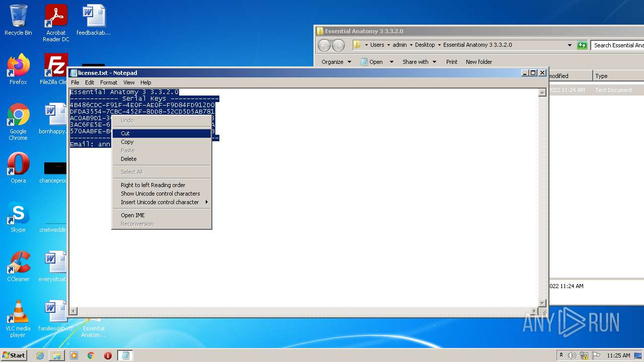Click Open button in Explorer toolbar
The height and width of the screenshot is (362, 644).
point(371,62)
